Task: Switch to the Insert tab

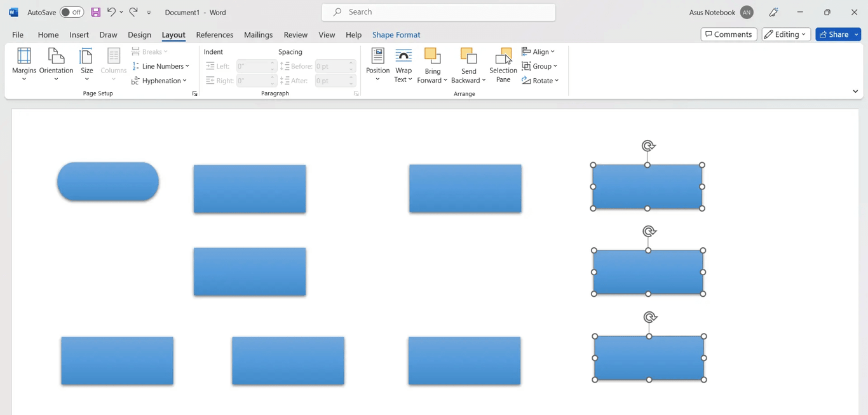Action: tap(79, 35)
